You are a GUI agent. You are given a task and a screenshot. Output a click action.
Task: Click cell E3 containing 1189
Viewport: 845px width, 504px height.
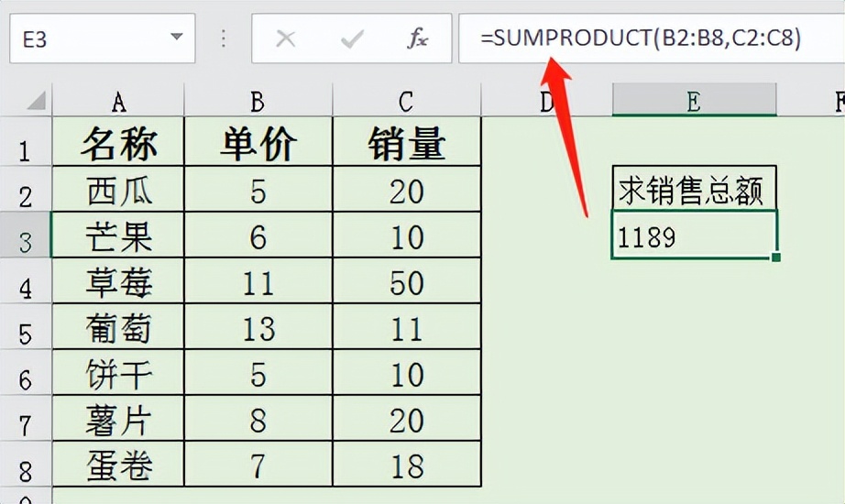point(694,237)
